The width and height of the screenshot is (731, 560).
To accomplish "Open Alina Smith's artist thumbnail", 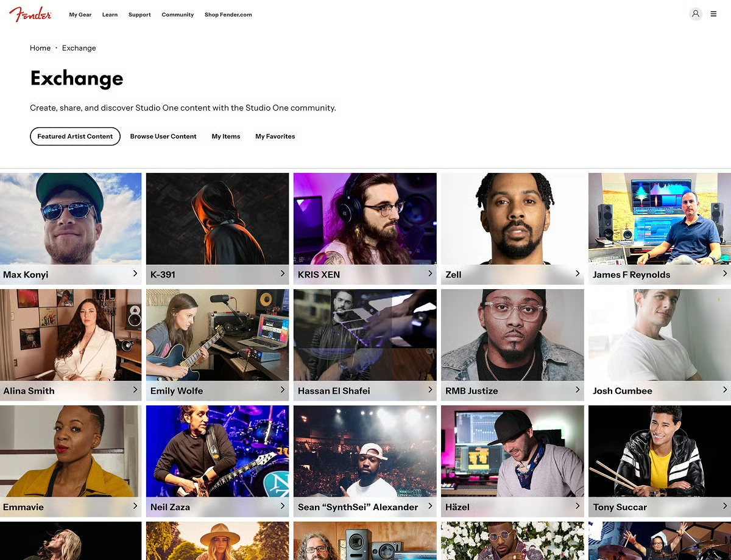I will click(x=71, y=335).
